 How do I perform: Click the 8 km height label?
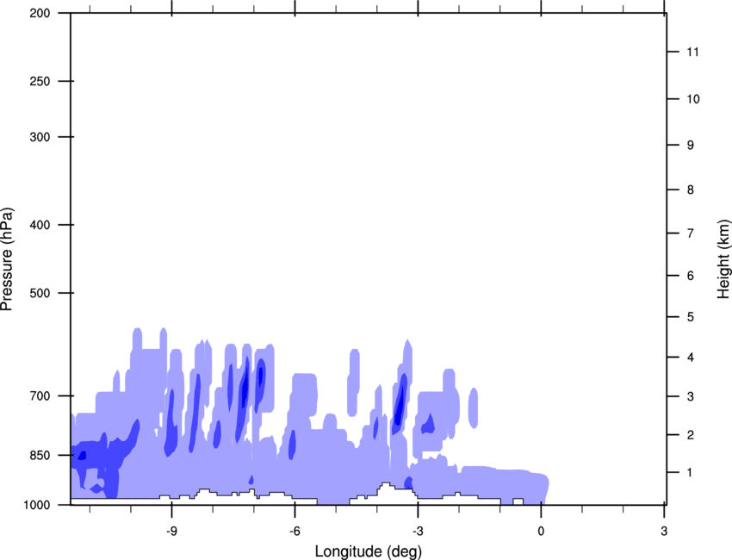[x=691, y=190]
